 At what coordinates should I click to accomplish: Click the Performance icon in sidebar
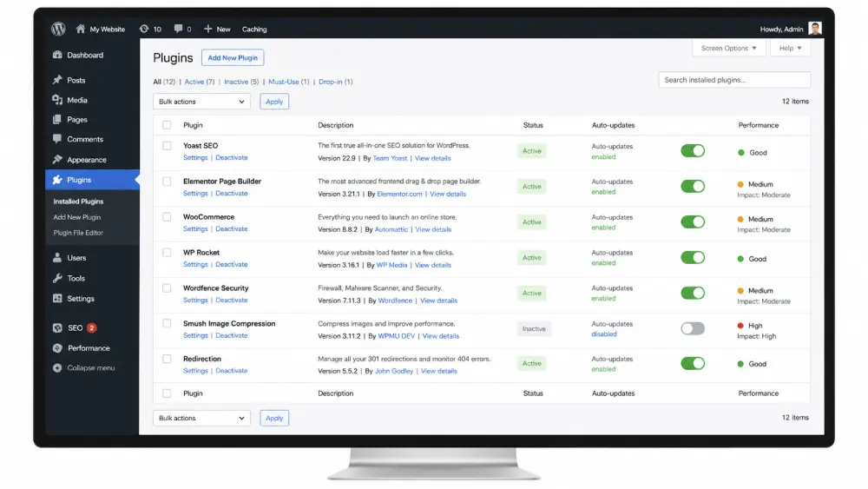(x=57, y=348)
